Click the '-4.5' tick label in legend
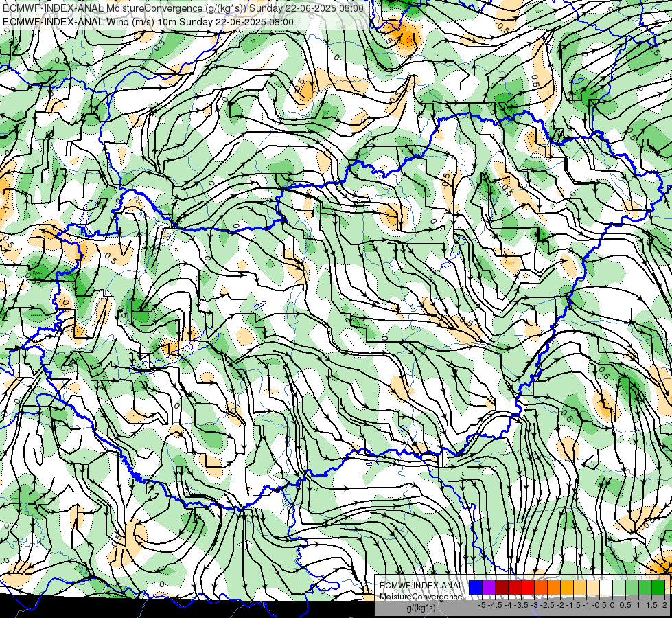This screenshot has width=672, height=618. coord(495,605)
